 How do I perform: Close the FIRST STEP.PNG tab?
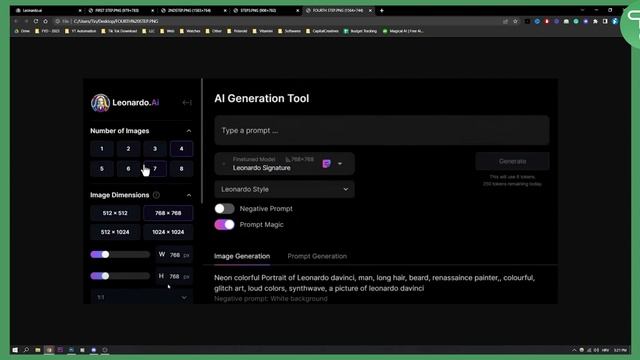click(153, 11)
